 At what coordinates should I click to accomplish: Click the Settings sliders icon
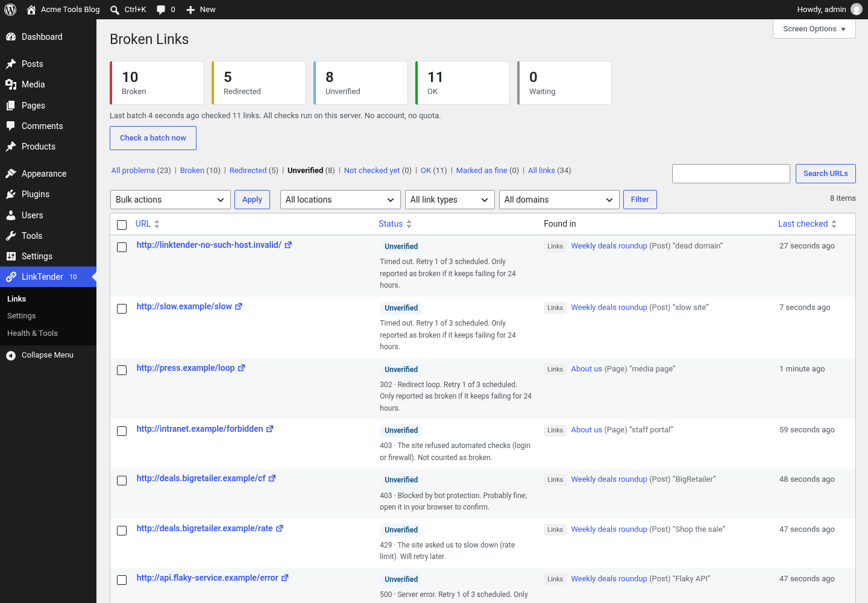pyautogui.click(x=11, y=256)
